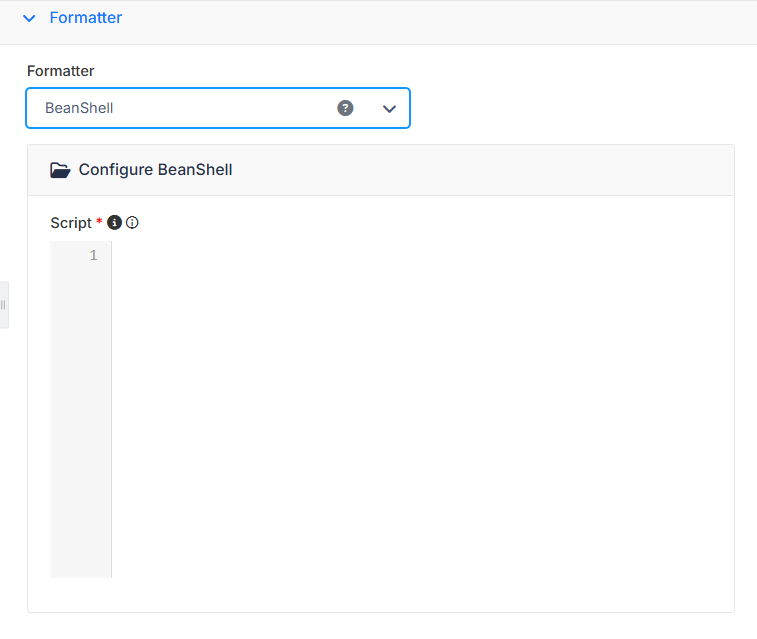Click the outlined info icon next to Script

point(132,222)
